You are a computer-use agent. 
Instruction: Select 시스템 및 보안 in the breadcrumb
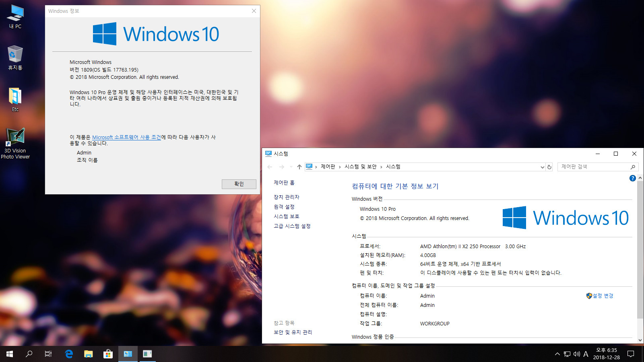361,167
